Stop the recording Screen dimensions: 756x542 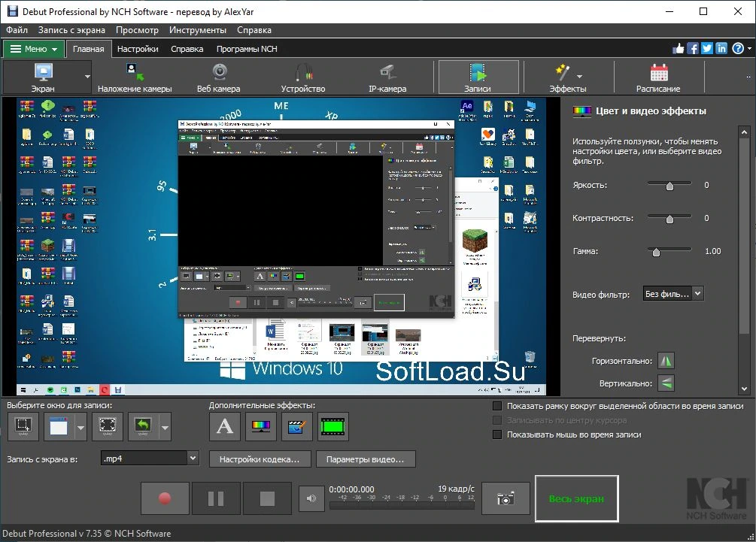tap(267, 498)
